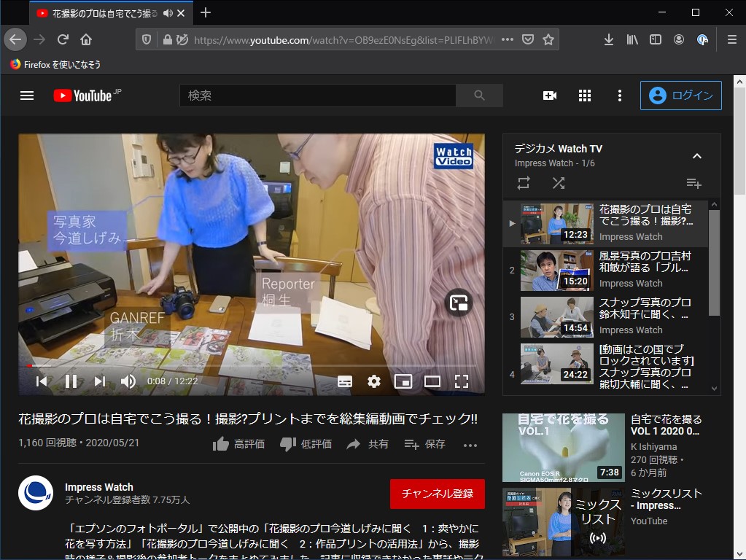Skip to the next video in playlist
Image resolution: width=746 pixels, height=560 pixels.
tap(100, 380)
